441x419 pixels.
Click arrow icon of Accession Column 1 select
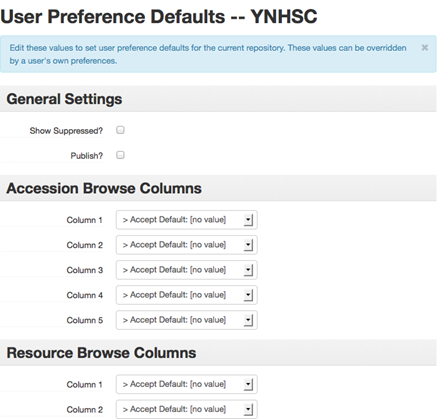[248, 220]
